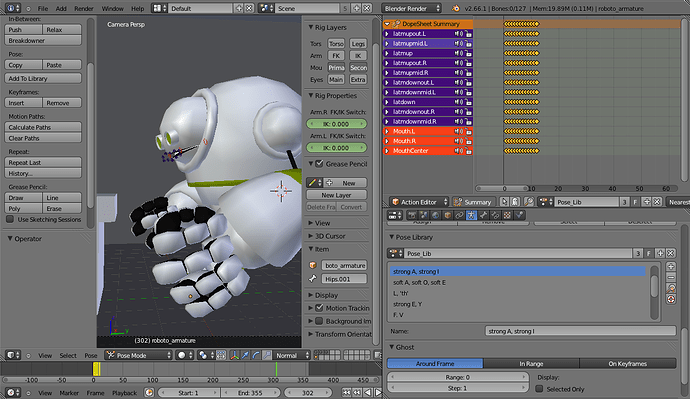Click the plus icon next to Default screen layout
The image size is (690, 399).
[239, 8]
